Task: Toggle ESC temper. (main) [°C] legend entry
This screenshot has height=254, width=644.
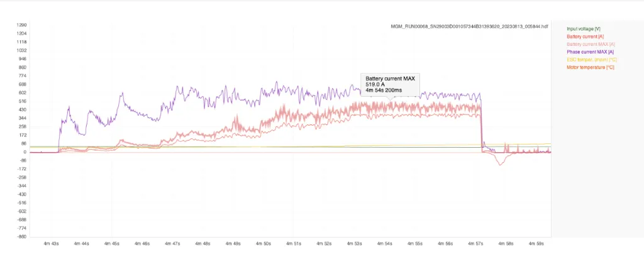Action: 591,59
